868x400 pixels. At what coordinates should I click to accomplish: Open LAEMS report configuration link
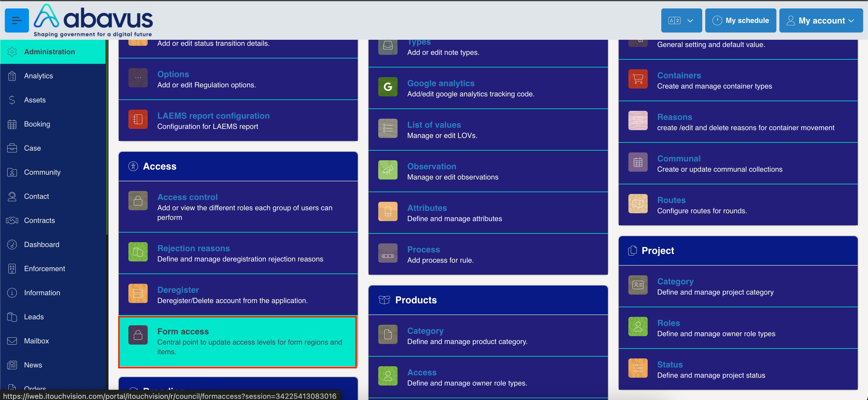(x=213, y=116)
